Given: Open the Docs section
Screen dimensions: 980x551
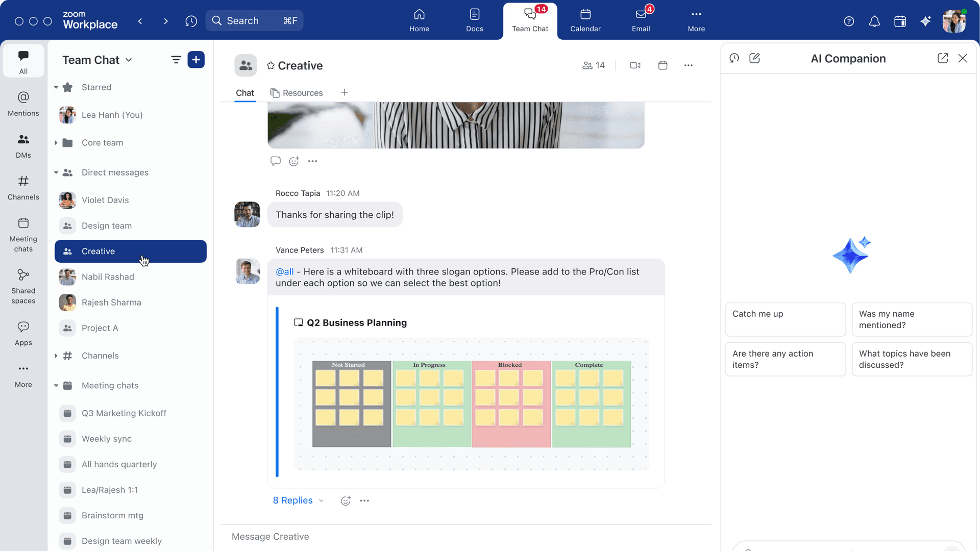Looking at the screenshot, I should click(474, 20).
